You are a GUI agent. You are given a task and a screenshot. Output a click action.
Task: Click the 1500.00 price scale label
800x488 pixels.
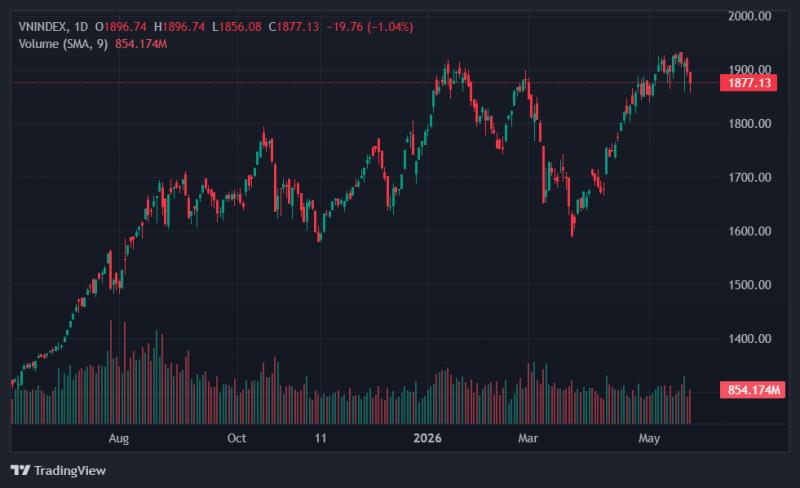[749, 285]
